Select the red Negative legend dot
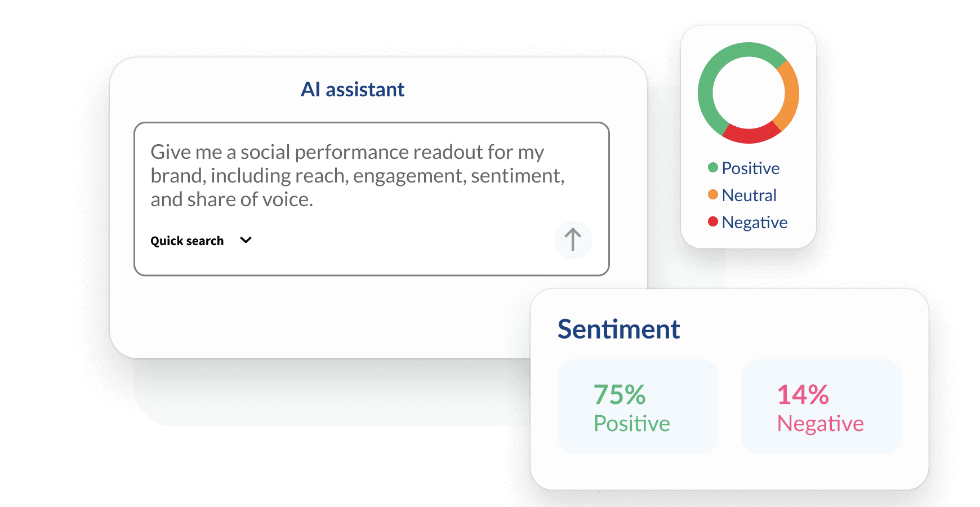Screen dimensions: 980x507 coord(712,221)
